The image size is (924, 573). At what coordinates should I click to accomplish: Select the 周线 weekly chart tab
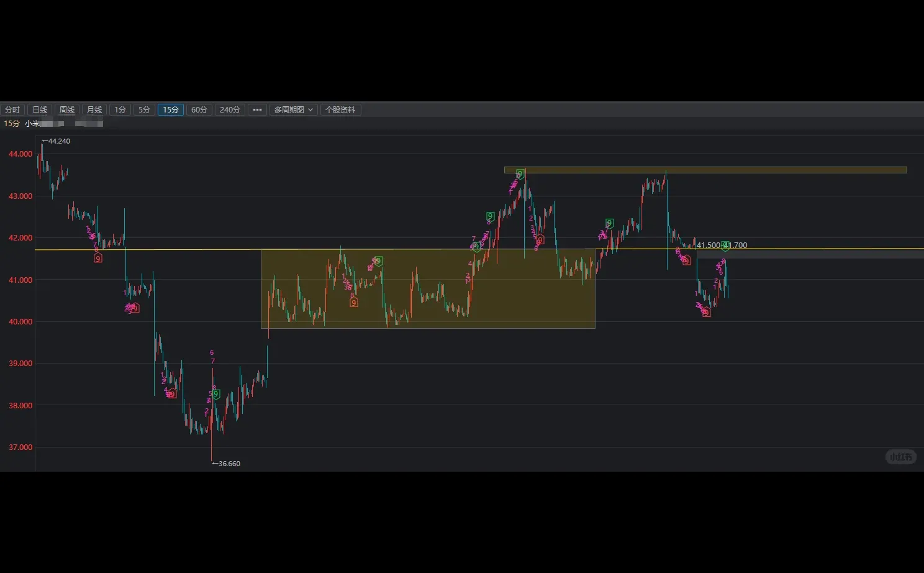[x=67, y=110]
